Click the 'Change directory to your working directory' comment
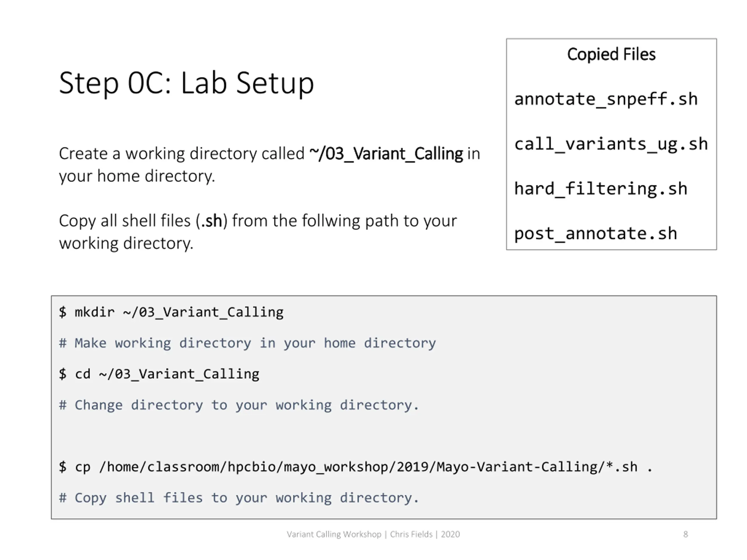The width and height of the screenshot is (747, 560). (239, 405)
